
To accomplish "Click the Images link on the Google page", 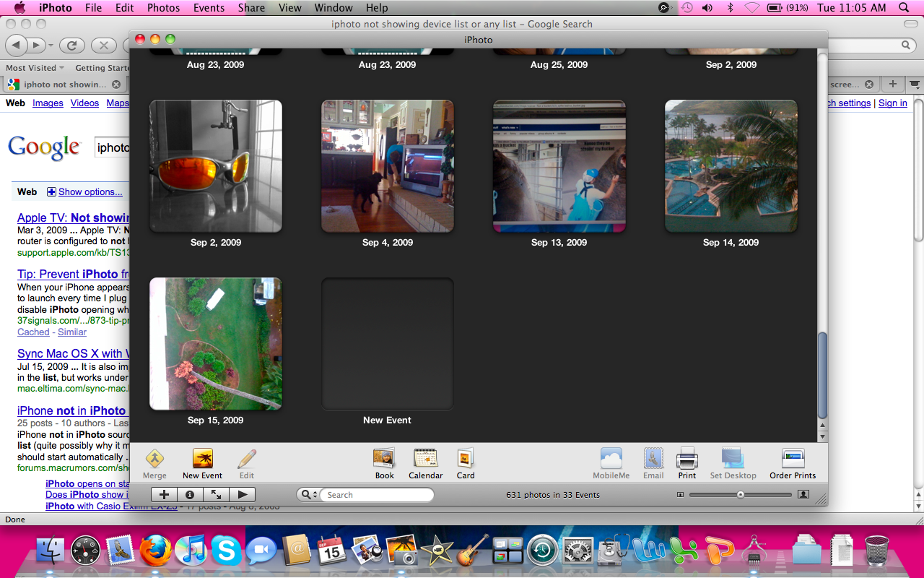I will 48,103.
